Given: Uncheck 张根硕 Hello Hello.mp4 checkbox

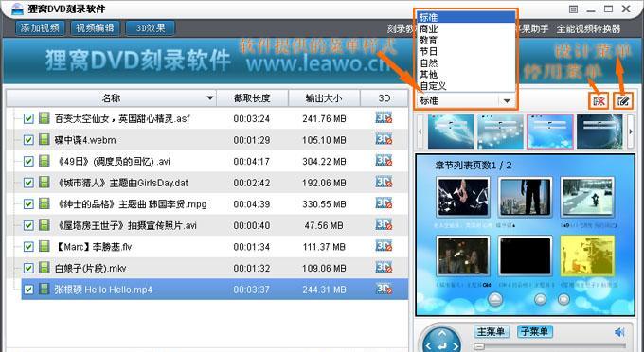Looking at the screenshot, I should coord(28,290).
